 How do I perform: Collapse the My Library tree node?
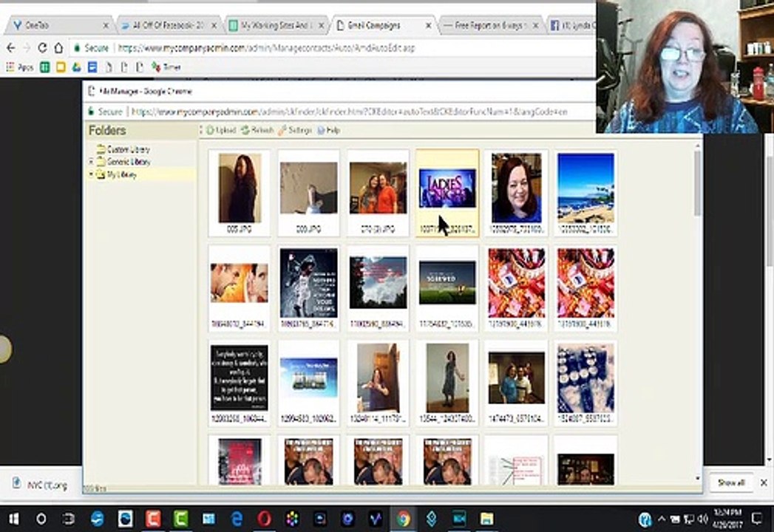(x=91, y=174)
